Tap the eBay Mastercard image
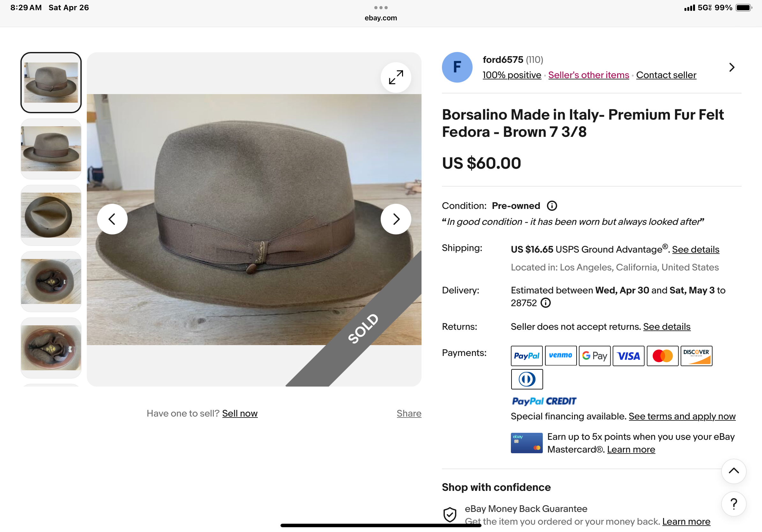 click(527, 443)
